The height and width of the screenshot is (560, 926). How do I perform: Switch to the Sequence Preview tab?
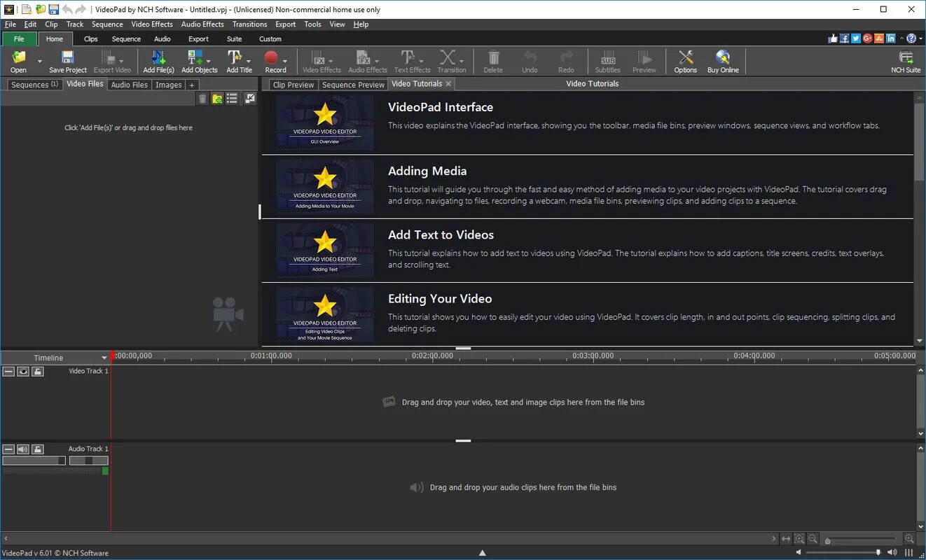pos(353,85)
